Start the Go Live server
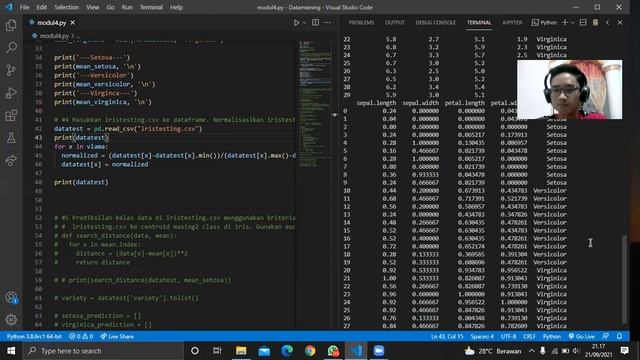 point(582,336)
